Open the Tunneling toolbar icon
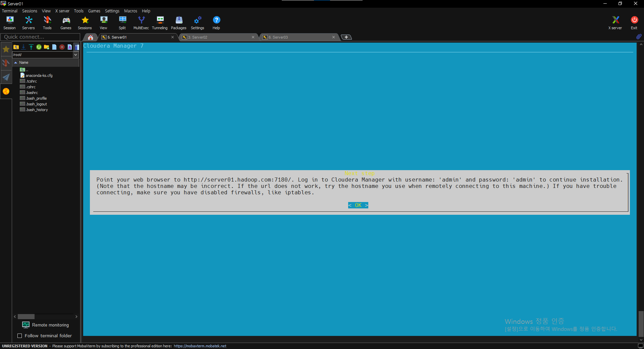 pos(160,23)
